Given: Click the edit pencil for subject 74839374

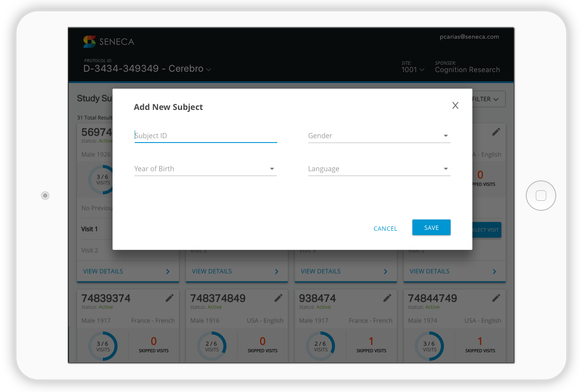Looking at the screenshot, I should click(169, 298).
